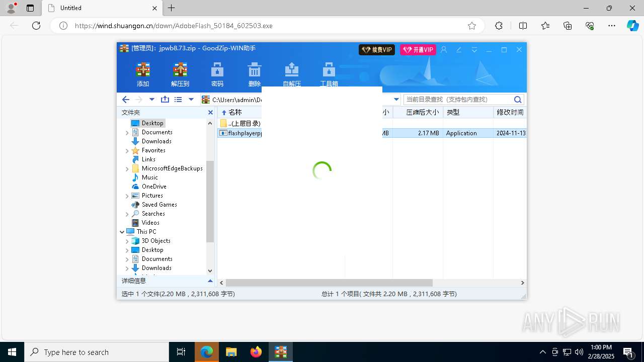Click the magnifier search icon in GoodZip

coord(518,100)
